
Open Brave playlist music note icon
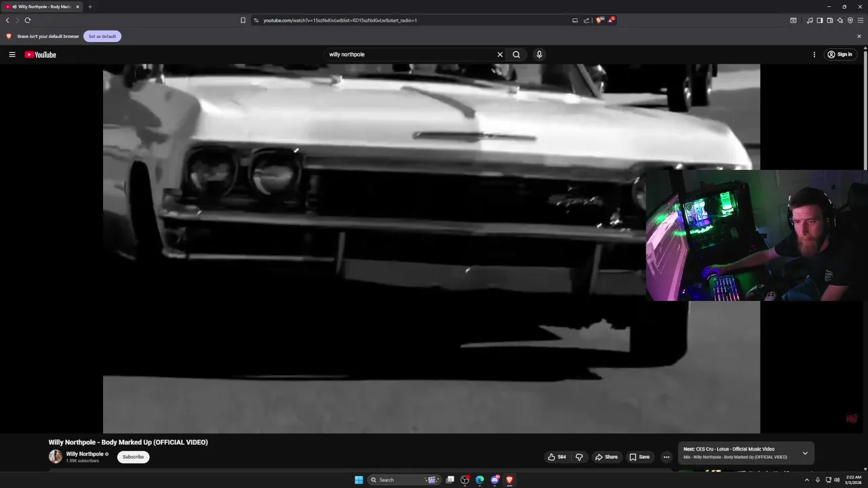[x=810, y=20]
